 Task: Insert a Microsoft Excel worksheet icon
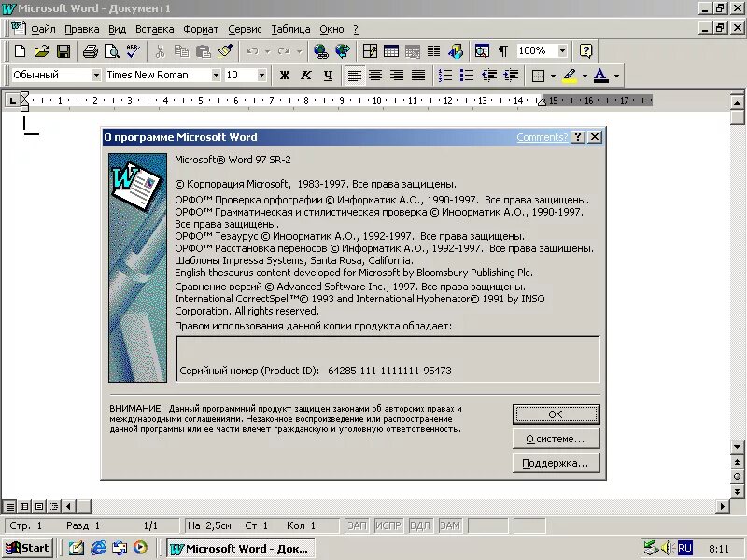(x=413, y=51)
